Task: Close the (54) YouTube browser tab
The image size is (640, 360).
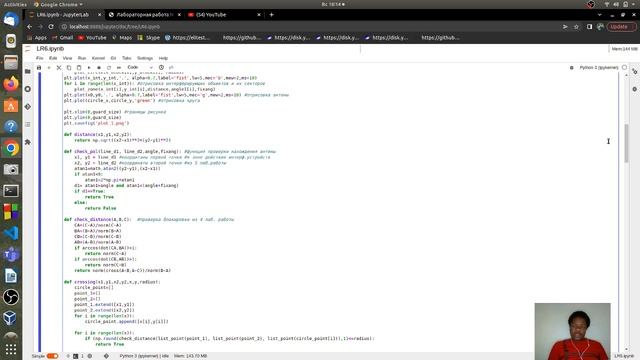Action: 259,15
